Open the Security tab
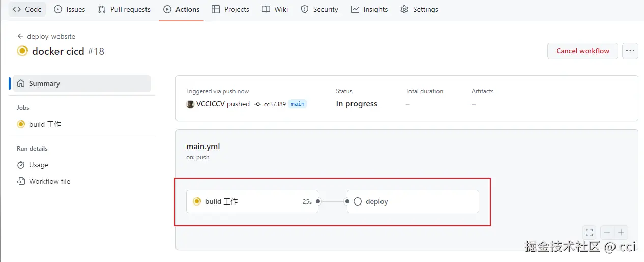644x262 pixels. (x=319, y=9)
